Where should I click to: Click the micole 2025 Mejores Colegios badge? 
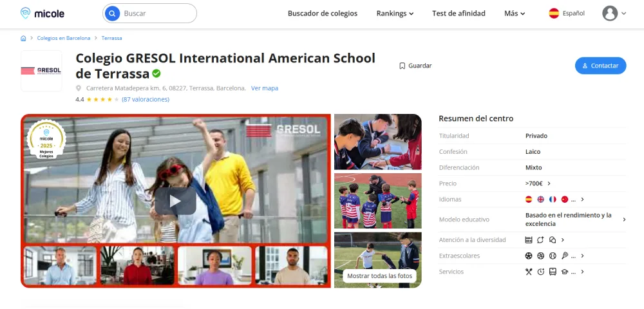coord(46,140)
